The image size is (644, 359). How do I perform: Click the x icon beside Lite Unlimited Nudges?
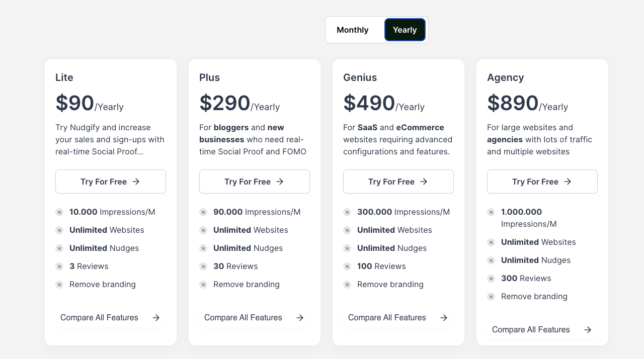coord(59,248)
